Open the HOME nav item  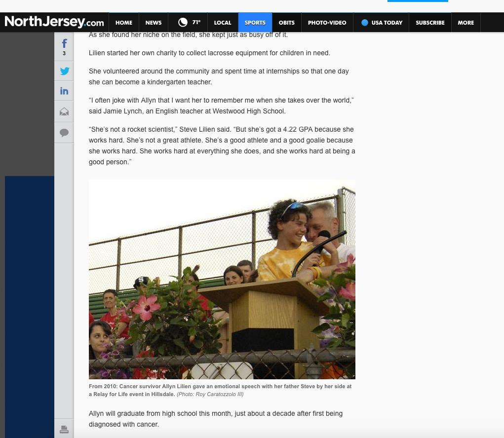123,23
